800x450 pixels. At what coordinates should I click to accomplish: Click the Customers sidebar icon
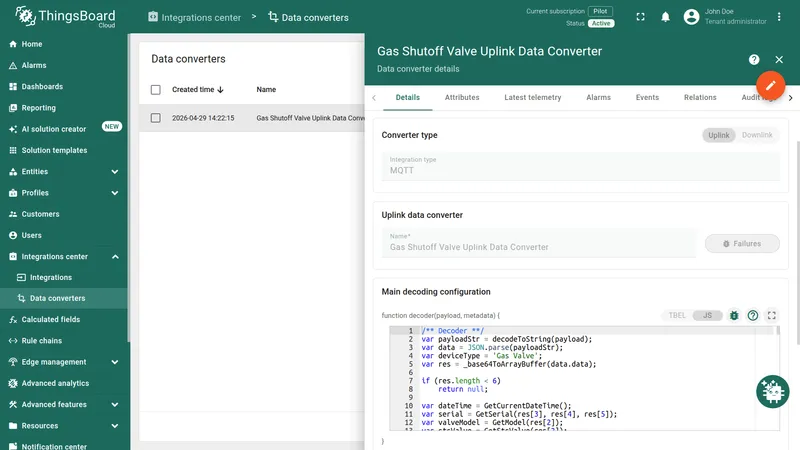pyautogui.click(x=13, y=214)
